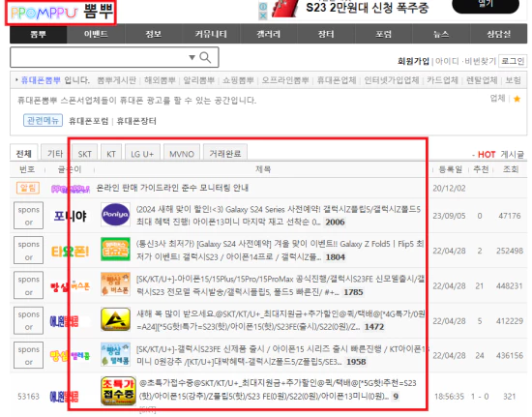Open the 통신3사 최저가 Galaxy S24 post
532x417 pixels.
280,250
